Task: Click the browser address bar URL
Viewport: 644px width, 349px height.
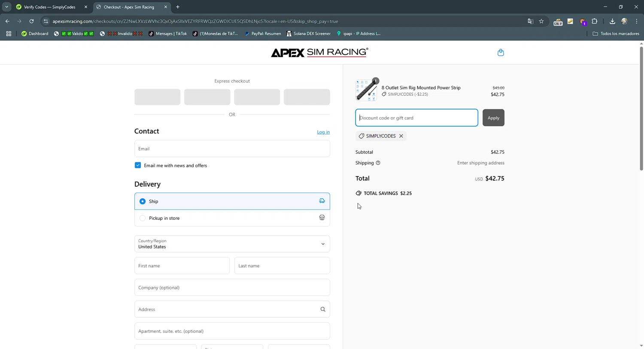Action: tap(195, 21)
